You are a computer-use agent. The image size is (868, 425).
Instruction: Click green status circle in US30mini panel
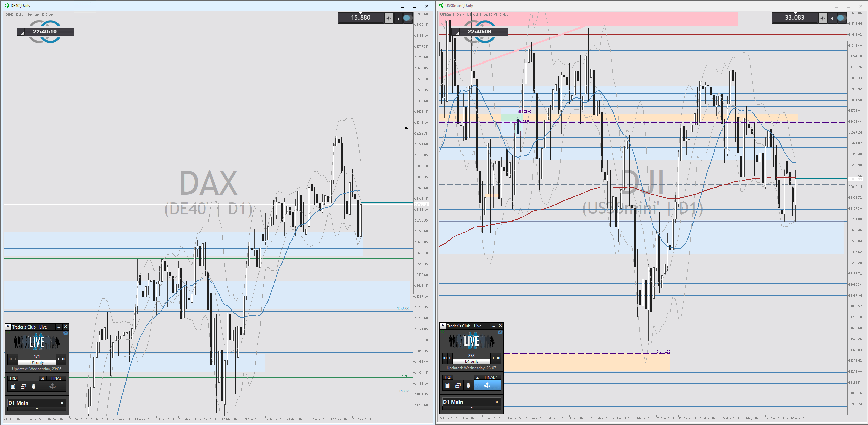[443, 332]
